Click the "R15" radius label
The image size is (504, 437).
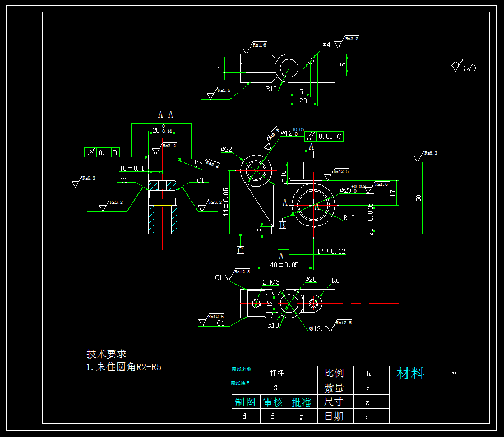click(349, 218)
